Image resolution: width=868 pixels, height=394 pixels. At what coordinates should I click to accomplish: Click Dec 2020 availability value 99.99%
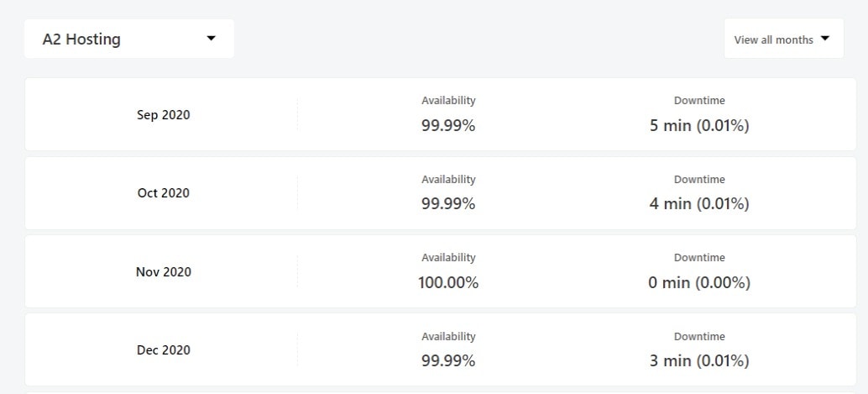pyautogui.click(x=448, y=360)
